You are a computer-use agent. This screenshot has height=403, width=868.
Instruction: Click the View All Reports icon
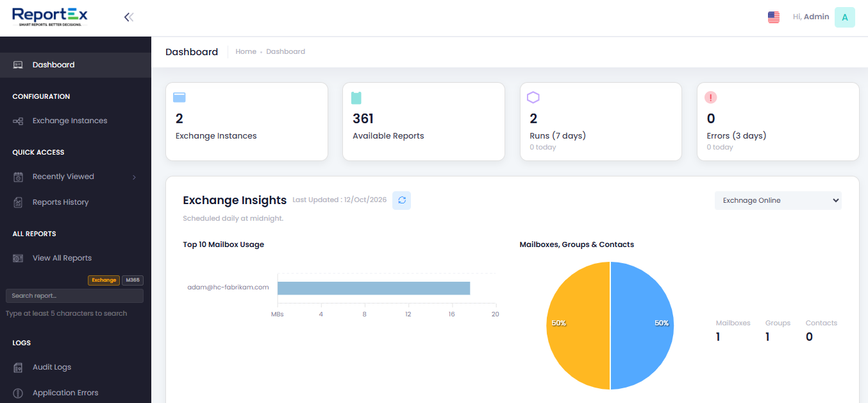[18, 258]
